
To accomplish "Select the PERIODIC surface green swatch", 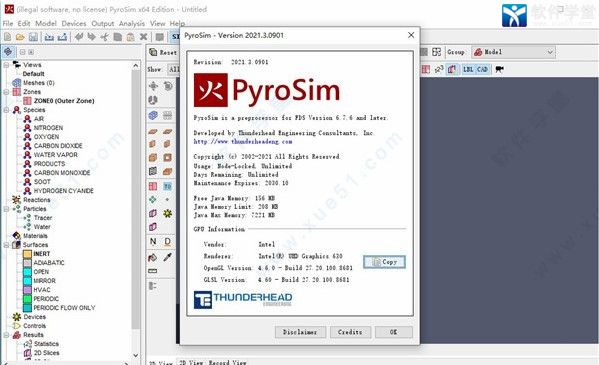I will pyautogui.click(x=28, y=299).
